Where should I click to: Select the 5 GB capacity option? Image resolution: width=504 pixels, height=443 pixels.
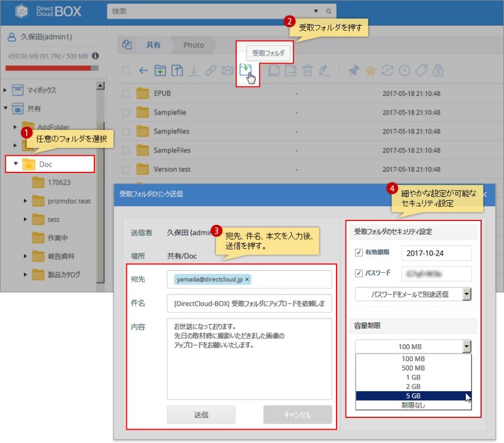[413, 396]
